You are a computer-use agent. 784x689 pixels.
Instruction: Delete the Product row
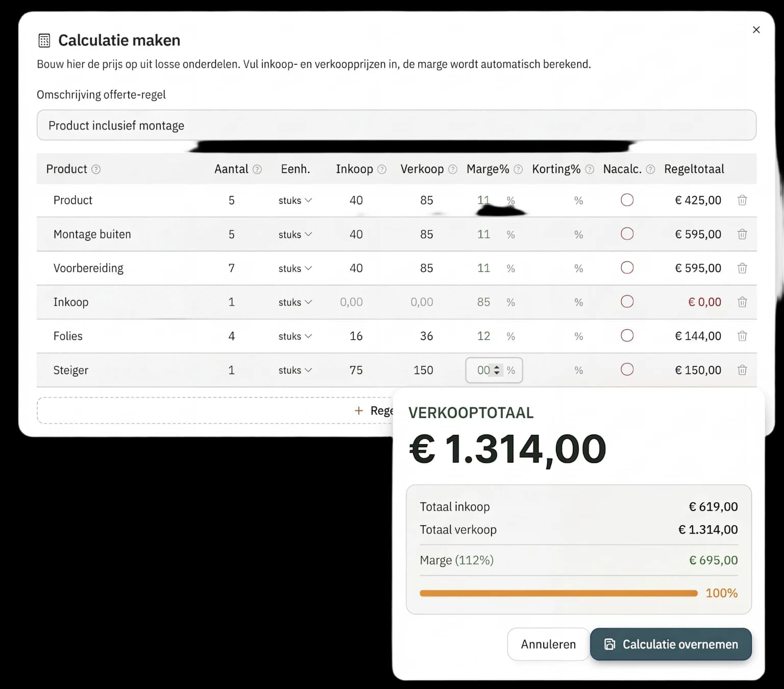coord(742,200)
